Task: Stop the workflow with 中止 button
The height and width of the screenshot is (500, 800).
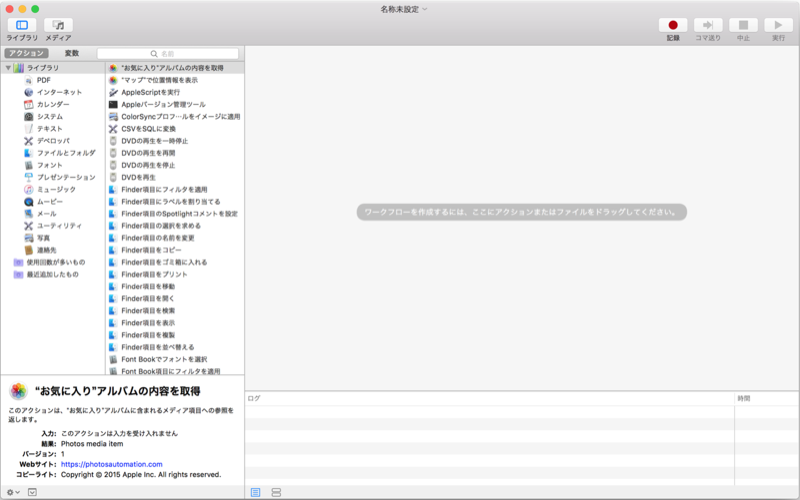Action: coord(743,25)
